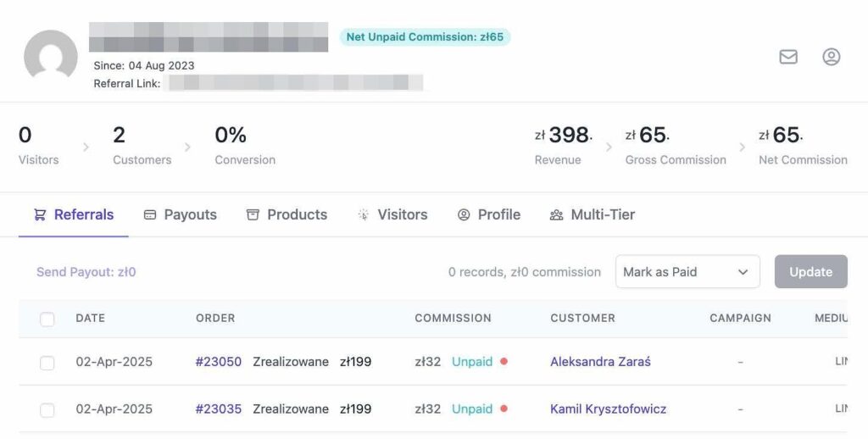Click the Products tab box icon

click(x=253, y=214)
